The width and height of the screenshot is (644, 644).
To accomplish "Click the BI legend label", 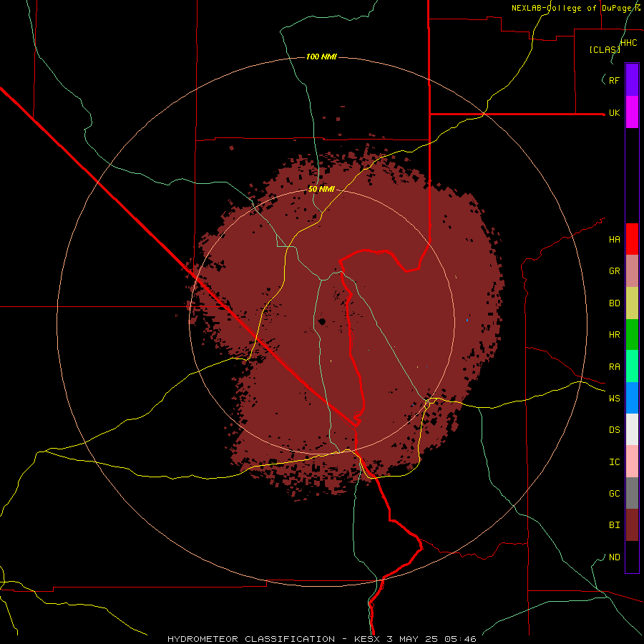I will coord(614,525).
